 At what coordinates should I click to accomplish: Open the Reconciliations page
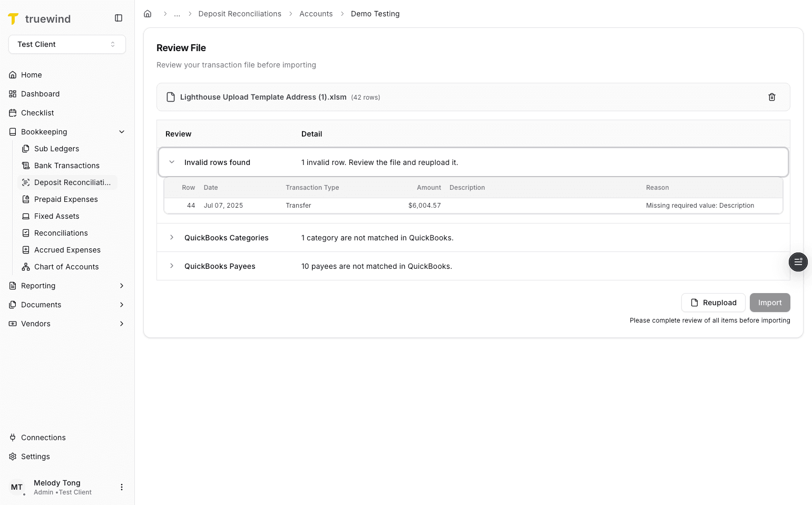(61, 233)
